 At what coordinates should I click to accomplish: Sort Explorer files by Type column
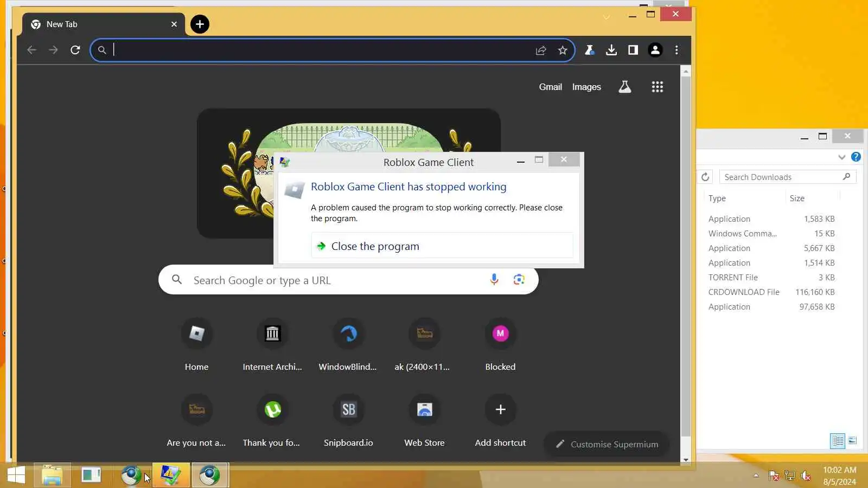click(x=717, y=198)
